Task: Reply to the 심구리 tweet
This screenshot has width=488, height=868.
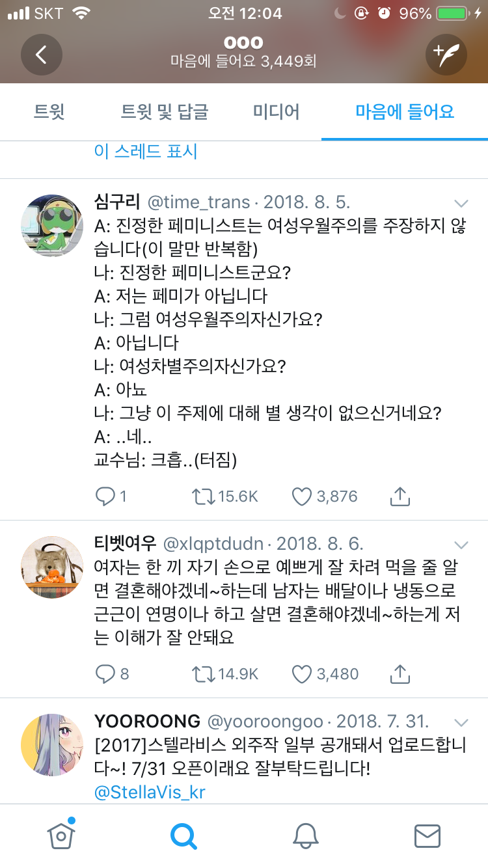Action: click(x=105, y=497)
